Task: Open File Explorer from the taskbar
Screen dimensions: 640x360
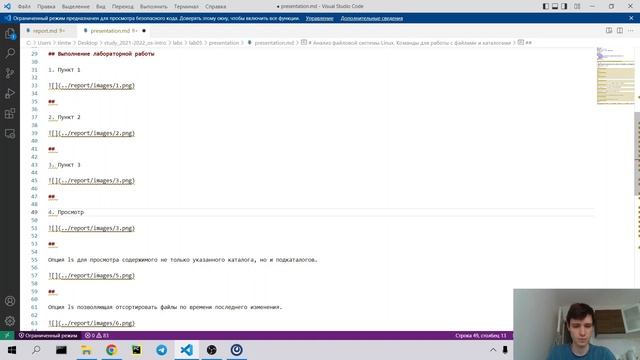Action: coord(86,350)
